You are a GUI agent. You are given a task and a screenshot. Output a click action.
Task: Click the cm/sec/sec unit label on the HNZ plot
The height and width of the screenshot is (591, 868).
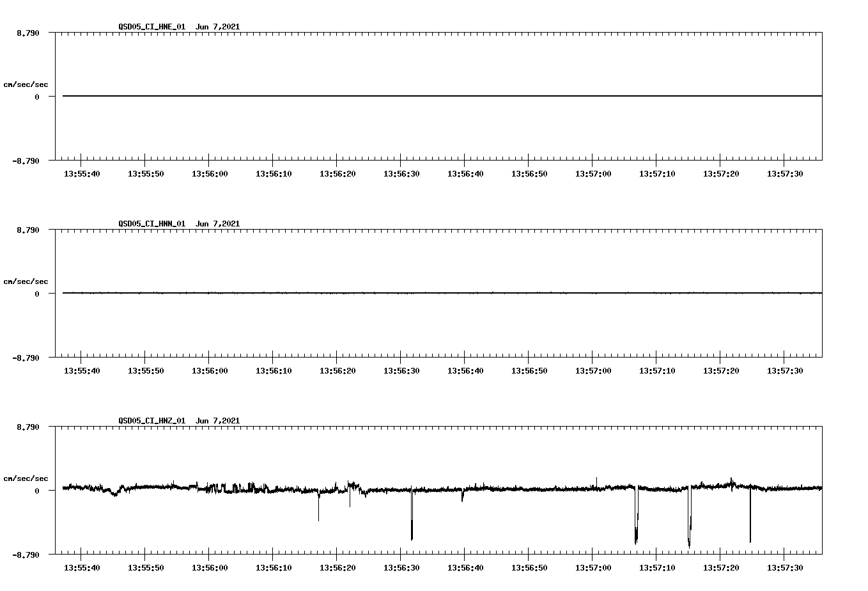tap(26, 478)
